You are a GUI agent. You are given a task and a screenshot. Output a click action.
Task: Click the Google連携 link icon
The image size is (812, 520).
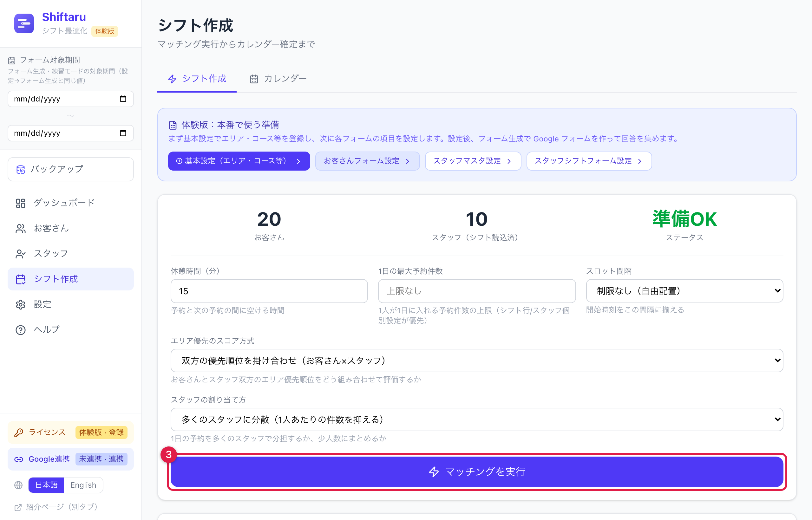19,459
